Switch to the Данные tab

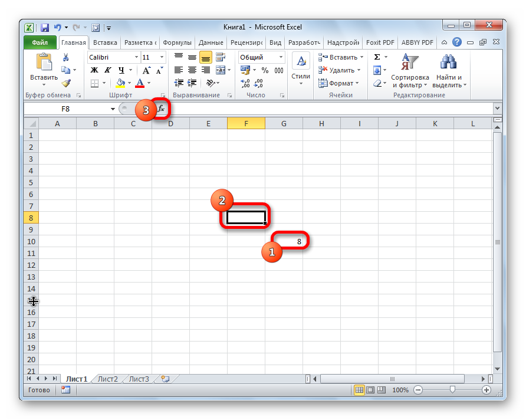[x=211, y=42]
